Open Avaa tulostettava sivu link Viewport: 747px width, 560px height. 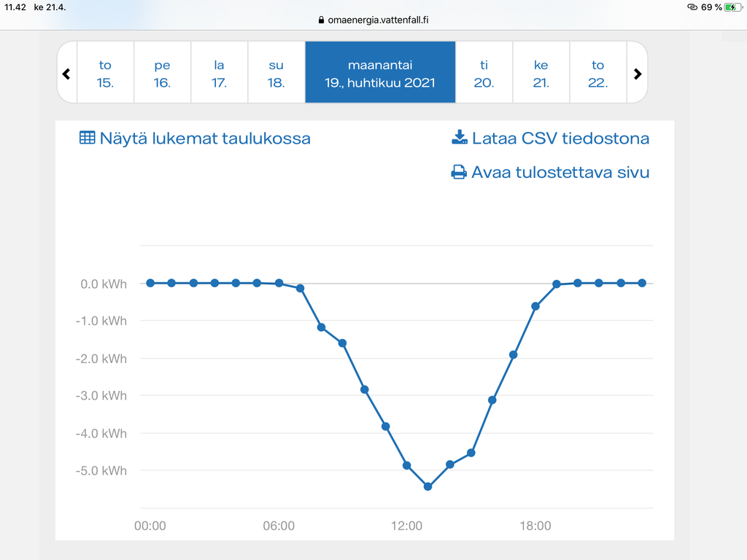(560, 172)
